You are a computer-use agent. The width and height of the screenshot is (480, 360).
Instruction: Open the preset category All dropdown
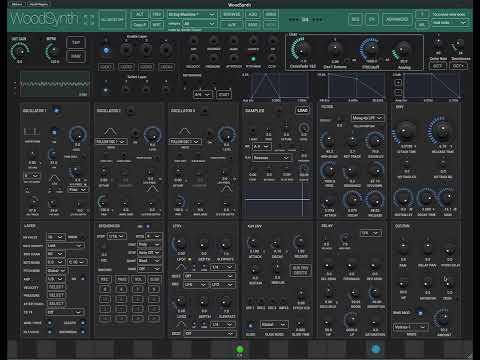coord(199,24)
